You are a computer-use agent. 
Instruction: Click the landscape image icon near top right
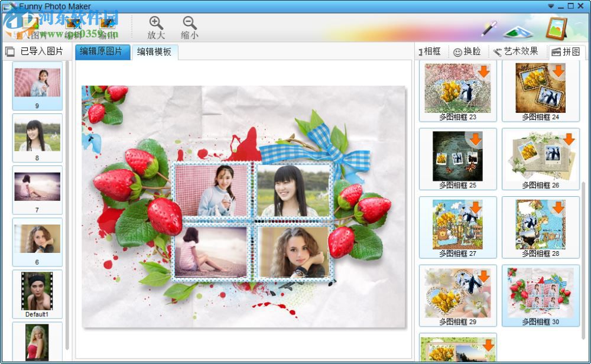coord(518,31)
